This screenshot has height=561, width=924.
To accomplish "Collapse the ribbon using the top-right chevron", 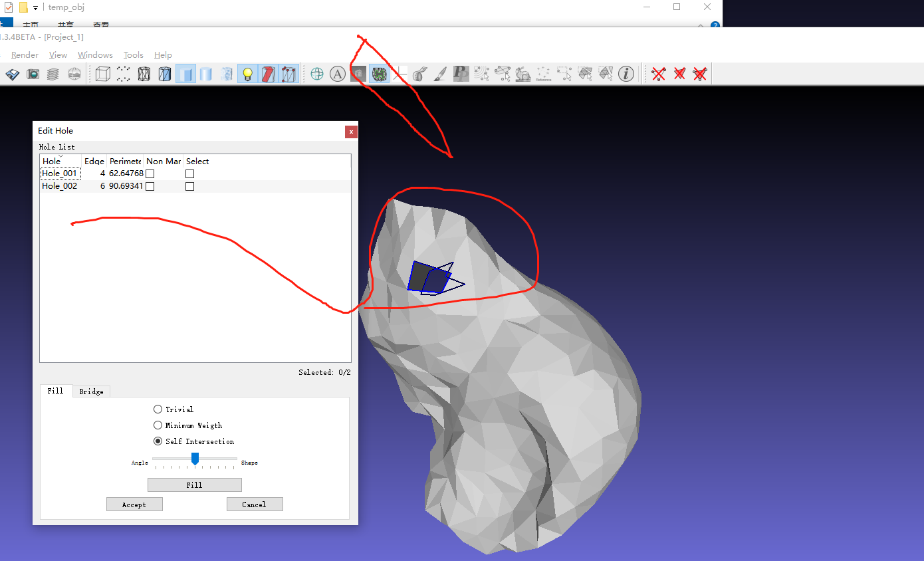I will pos(701,25).
